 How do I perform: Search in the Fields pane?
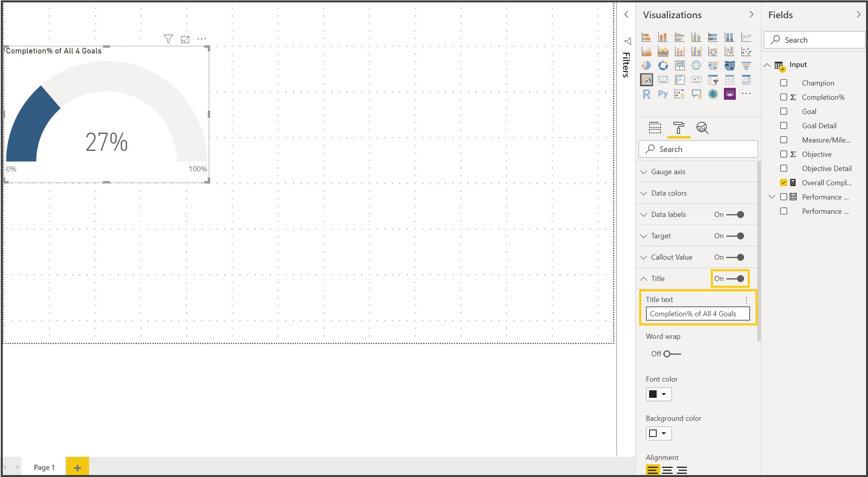point(815,40)
